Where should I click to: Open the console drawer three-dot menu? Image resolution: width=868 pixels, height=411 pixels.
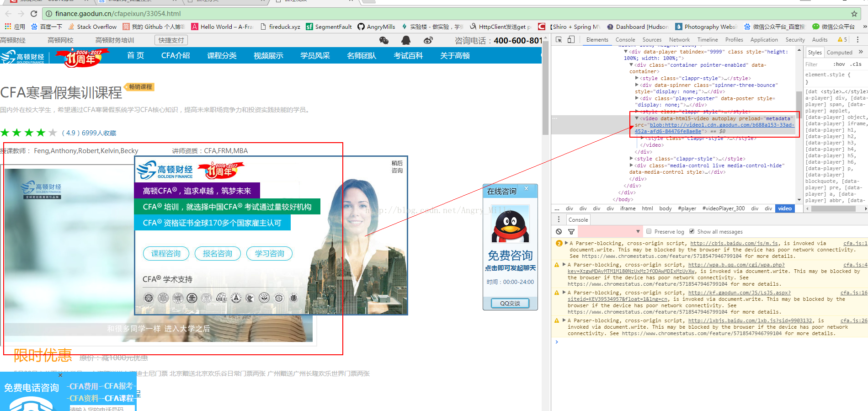(559, 219)
